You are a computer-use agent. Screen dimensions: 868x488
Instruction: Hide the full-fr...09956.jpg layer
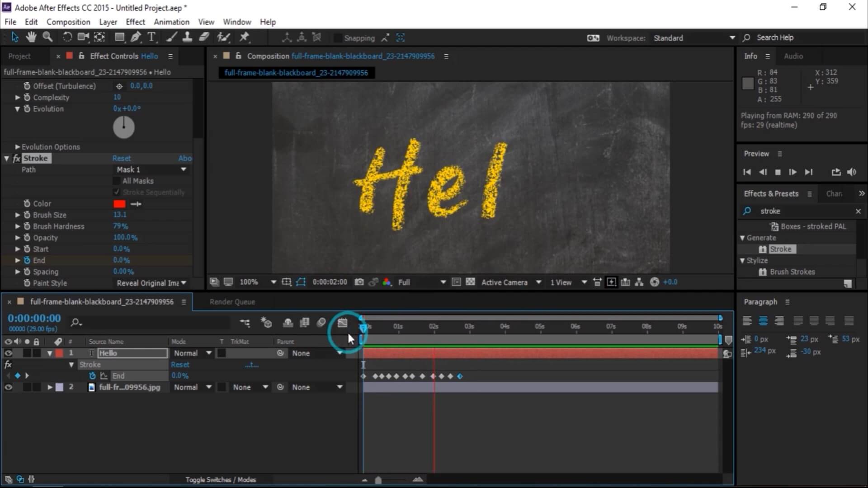tap(9, 387)
